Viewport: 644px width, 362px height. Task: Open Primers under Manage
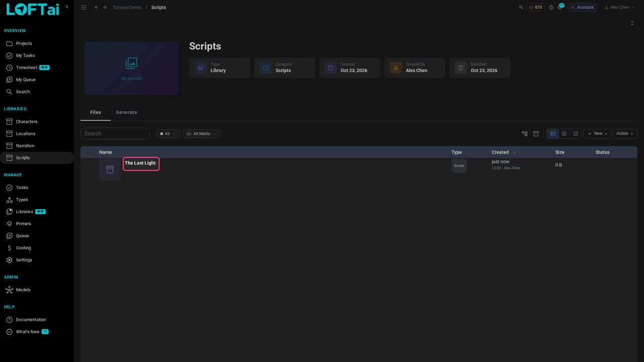(x=37, y=224)
